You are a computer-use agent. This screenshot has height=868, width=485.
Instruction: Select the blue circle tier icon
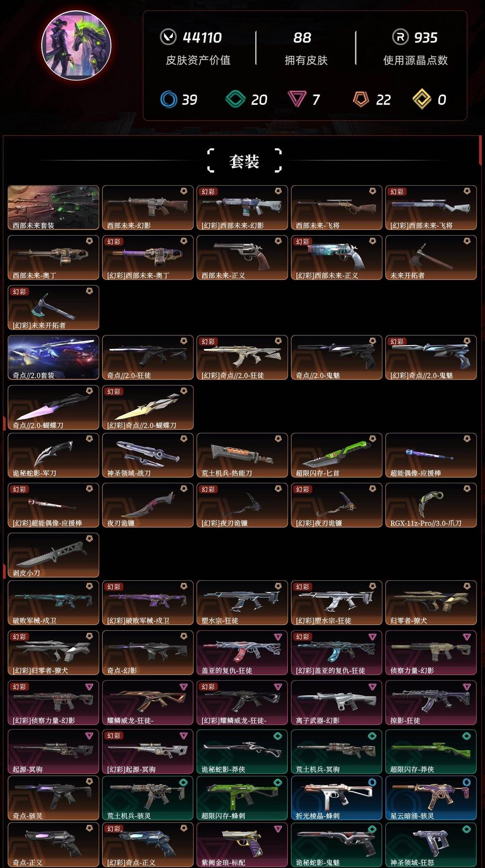pos(169,99)
